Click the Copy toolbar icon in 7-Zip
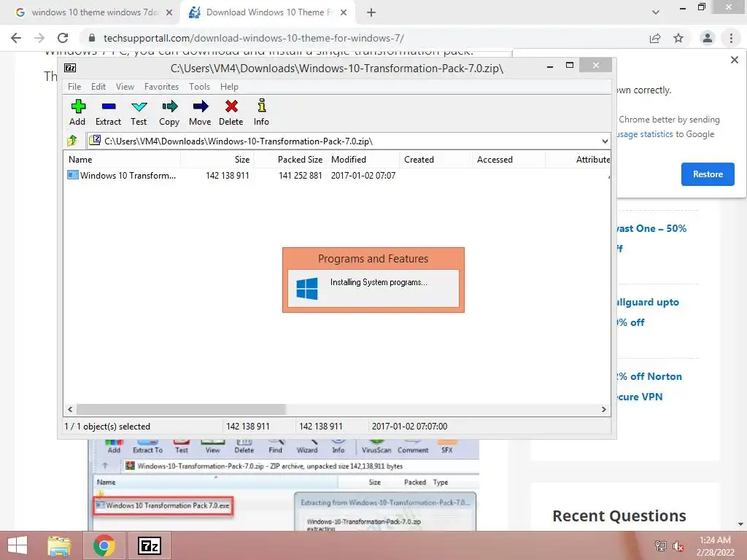 pyautogui.click(x=169, y=106)
